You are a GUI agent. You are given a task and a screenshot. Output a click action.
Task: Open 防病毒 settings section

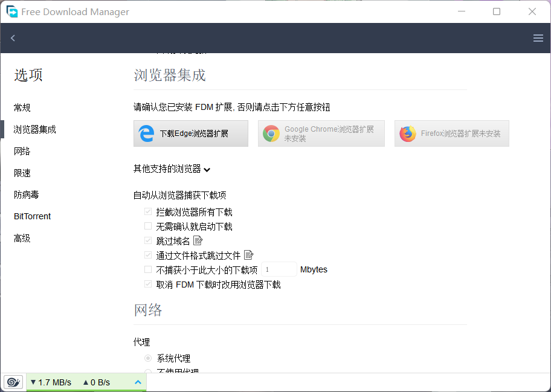click(x=27, y=194)
